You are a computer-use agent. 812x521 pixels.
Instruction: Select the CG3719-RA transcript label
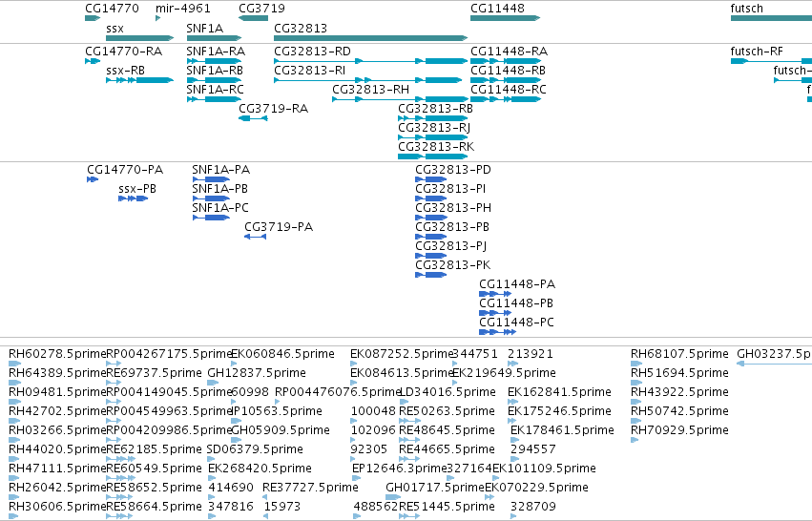click(274, 109)
